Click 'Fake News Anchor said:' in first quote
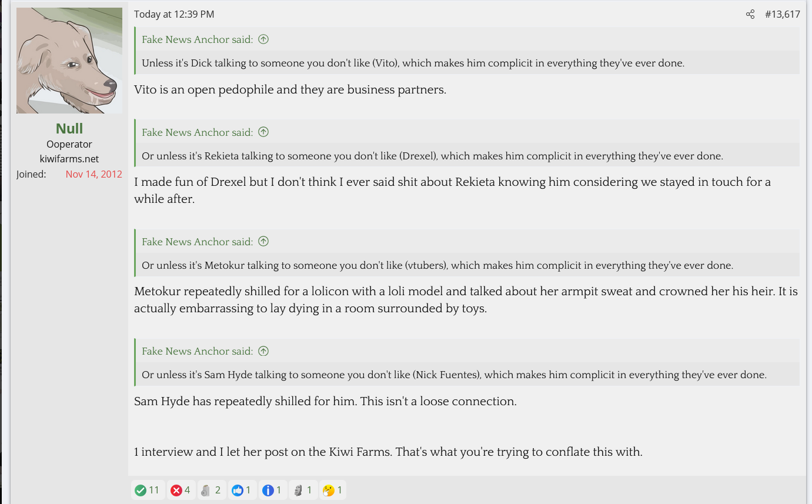Viewport: 812px width, 504px height. point(197,39)
